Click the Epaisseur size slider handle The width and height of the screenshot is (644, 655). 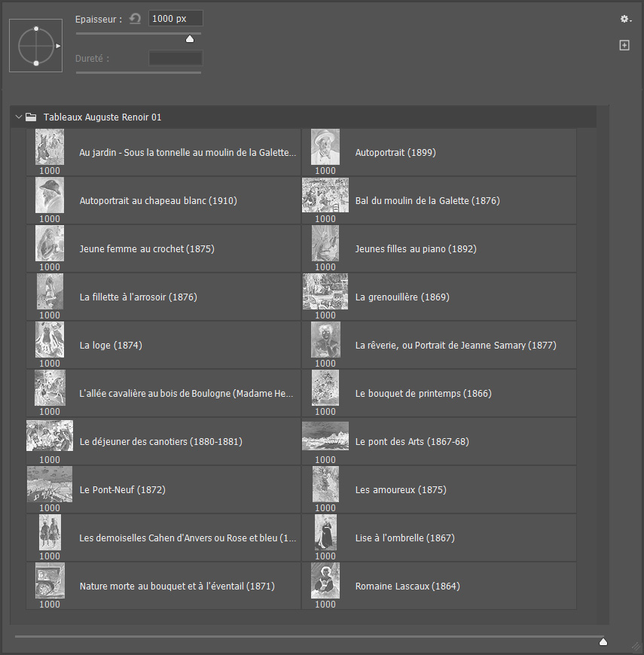(190, 38)
